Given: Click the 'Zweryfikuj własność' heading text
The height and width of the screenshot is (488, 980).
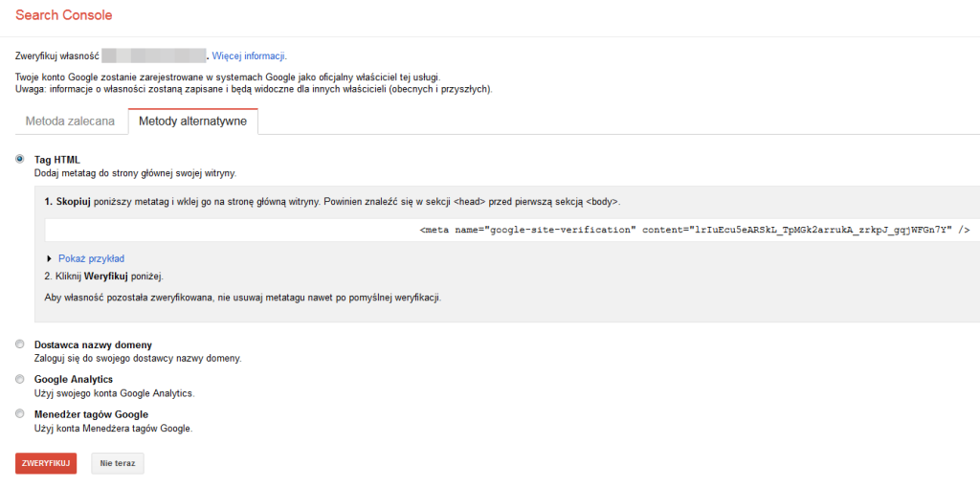Looking at the screenshot, I should click(57, 55).
